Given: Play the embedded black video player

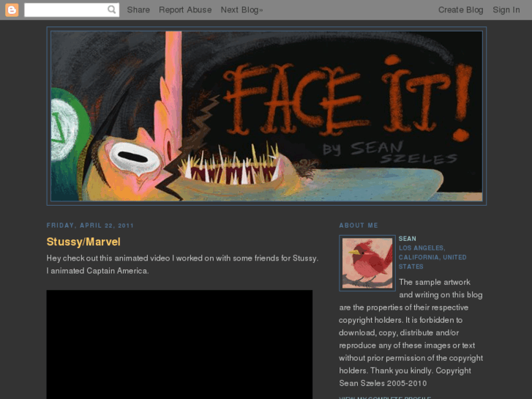Looking at the screenshot, I should click(x=179, y=344).
